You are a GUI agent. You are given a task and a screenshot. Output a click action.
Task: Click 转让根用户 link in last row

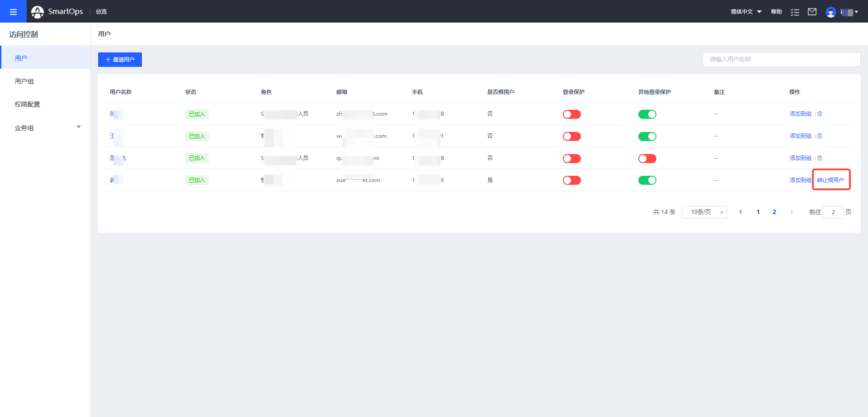click(x=830, y=180)
